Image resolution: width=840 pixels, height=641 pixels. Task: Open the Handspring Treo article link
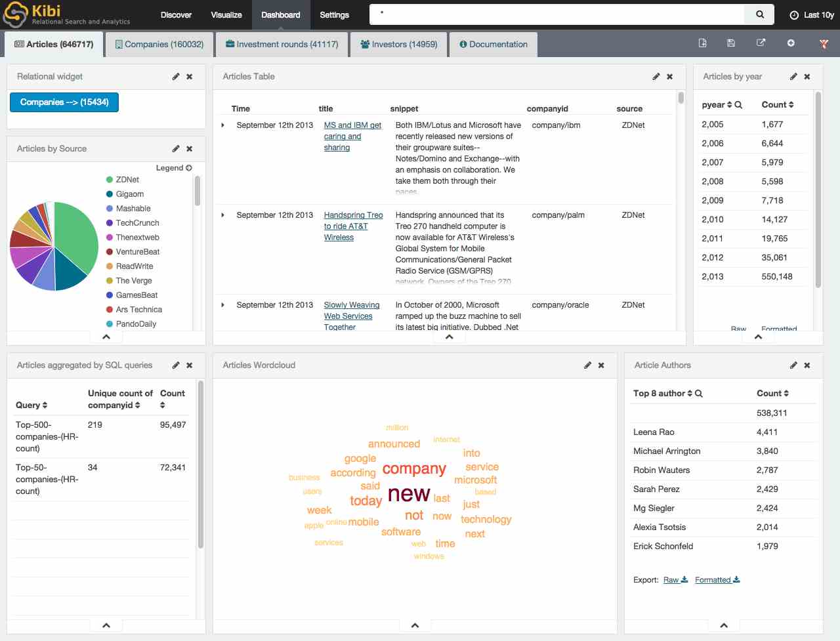(x=353, y=226)
